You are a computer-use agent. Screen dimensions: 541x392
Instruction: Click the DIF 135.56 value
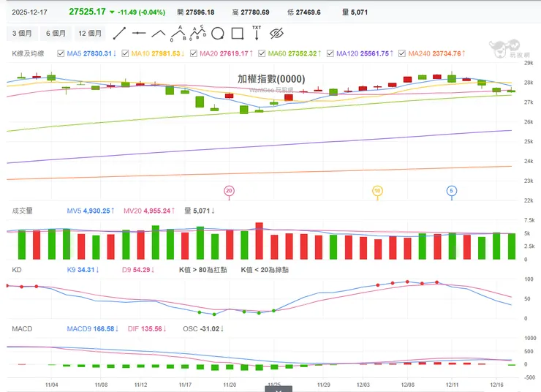tap(147, 329)
